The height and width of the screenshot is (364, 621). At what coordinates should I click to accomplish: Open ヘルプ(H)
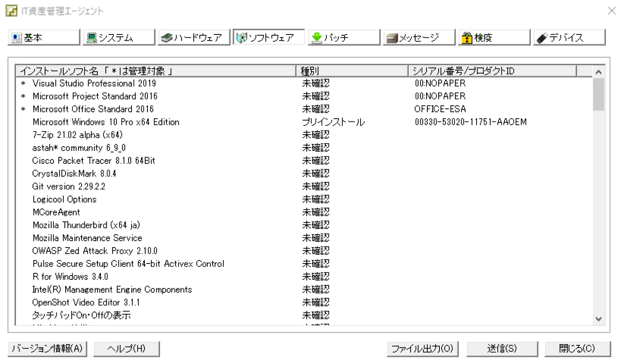[x=127, y=348]
